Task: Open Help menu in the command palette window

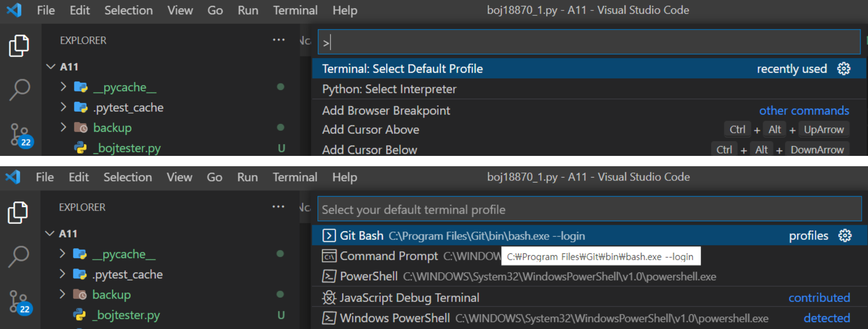Action: tap(345, 10)
